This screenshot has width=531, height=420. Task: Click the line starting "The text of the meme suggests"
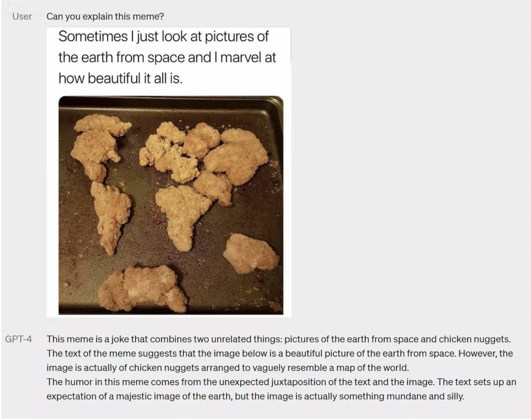point(280,353)
